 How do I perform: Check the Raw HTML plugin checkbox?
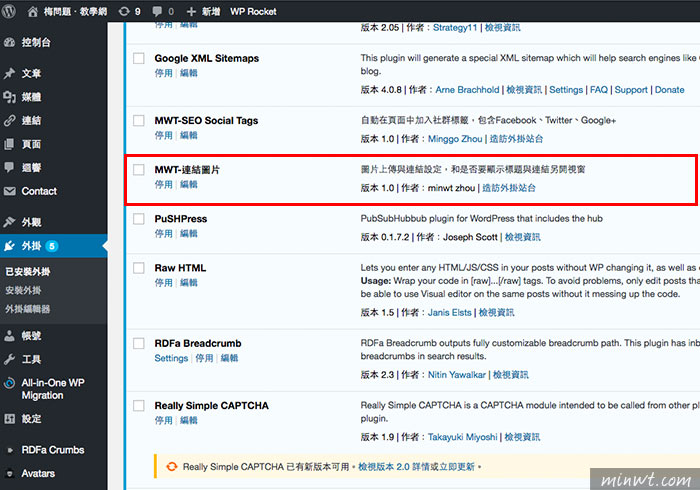[139, 268]
